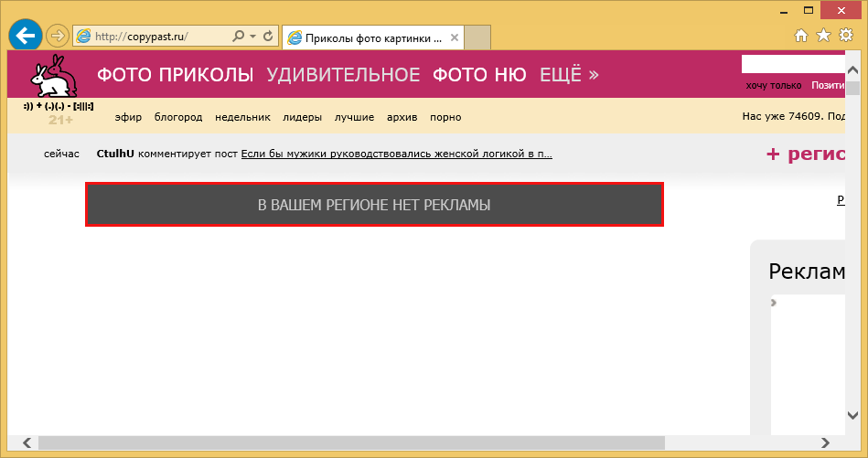
Task: Click the сейчас label
Action: point(61,154)
